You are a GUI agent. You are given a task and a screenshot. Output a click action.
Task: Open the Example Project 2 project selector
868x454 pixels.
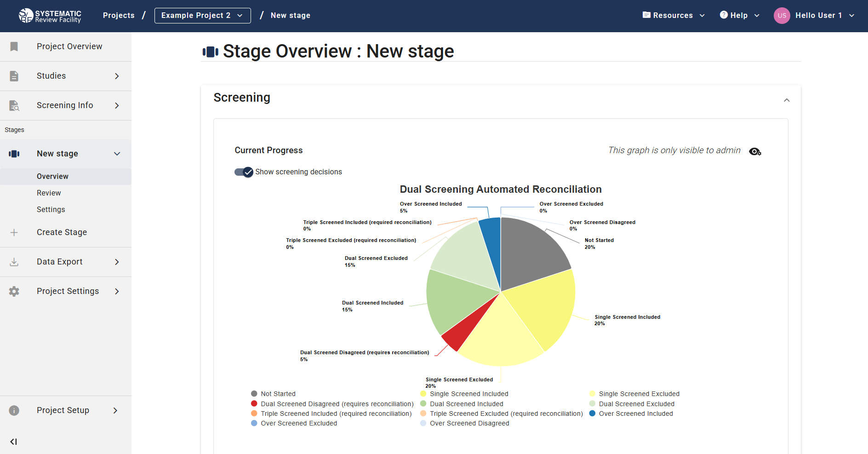(x=202, y=15)
